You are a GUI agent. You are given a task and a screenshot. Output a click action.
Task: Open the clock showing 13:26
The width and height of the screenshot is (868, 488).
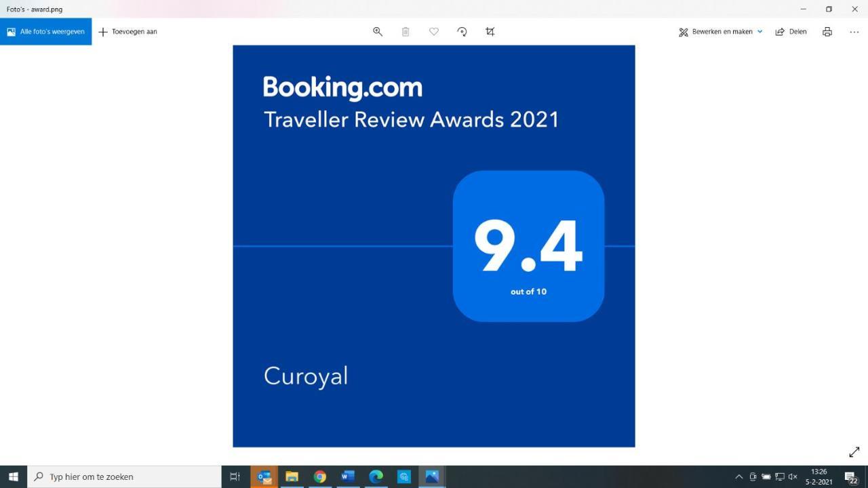[x=819, y=476]
